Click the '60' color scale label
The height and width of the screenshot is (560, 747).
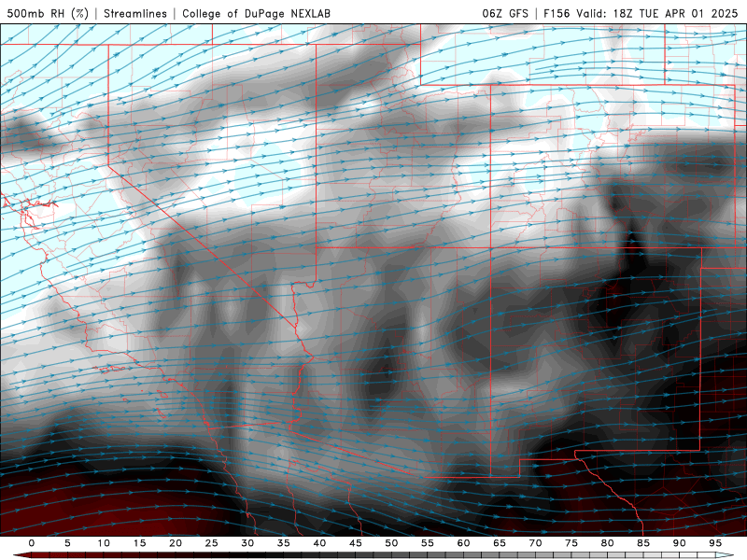[463, 543]
